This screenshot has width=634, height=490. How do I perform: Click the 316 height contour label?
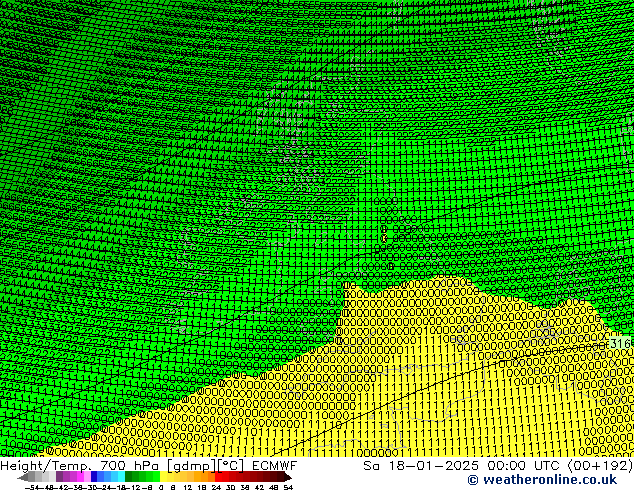click(x=621, y=343)
